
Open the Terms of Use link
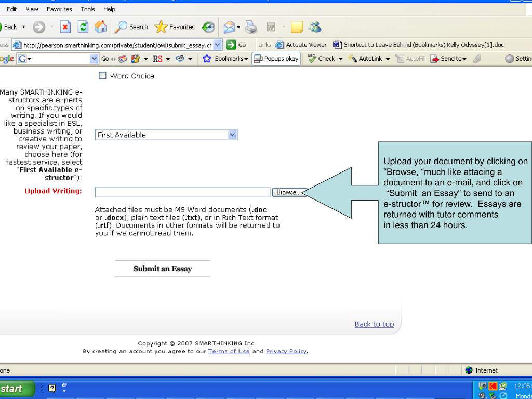pyautogui.click(x=229, y=351)
